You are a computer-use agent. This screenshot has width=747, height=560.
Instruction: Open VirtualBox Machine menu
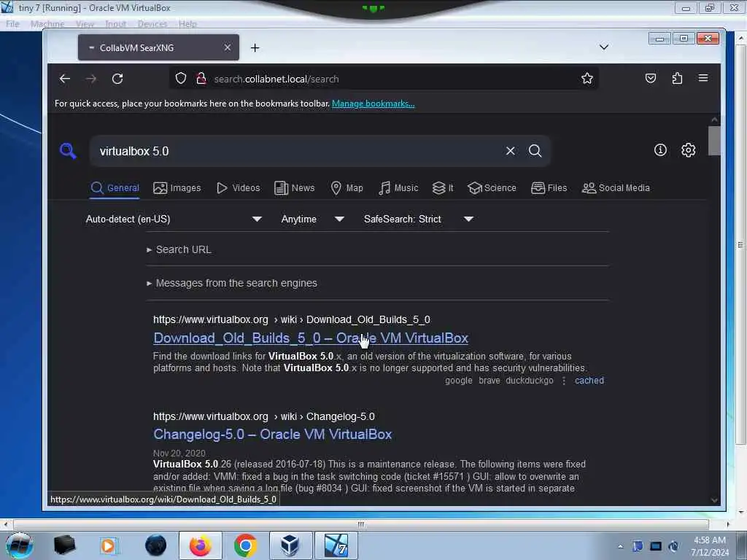coord(47,24)
